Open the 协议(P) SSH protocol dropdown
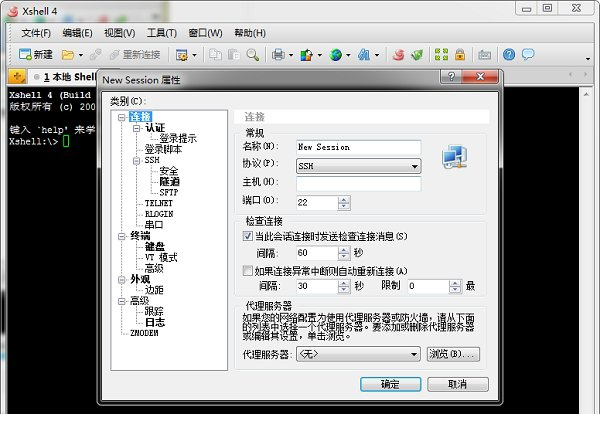The height and width of the screenshot is (430, 600). point(359,166)
